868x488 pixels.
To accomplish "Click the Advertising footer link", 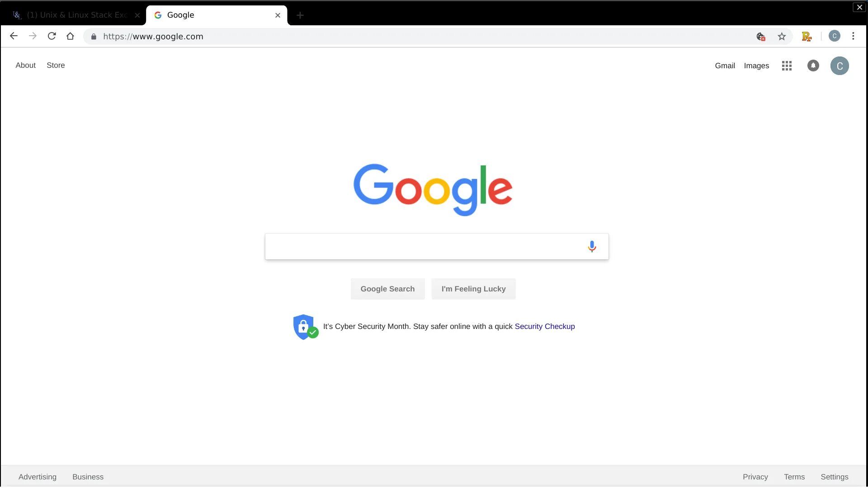I will pyautogui.click(x=38, y=477).
